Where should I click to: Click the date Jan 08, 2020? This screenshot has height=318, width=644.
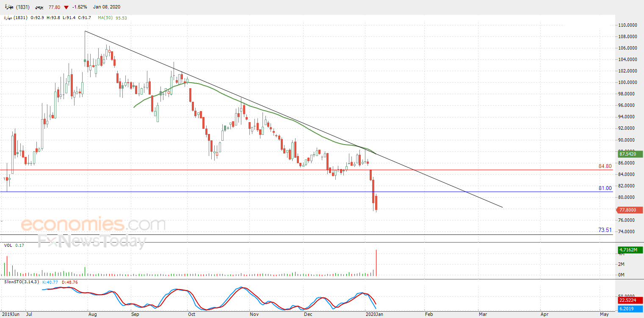click(x=107, y=7)
